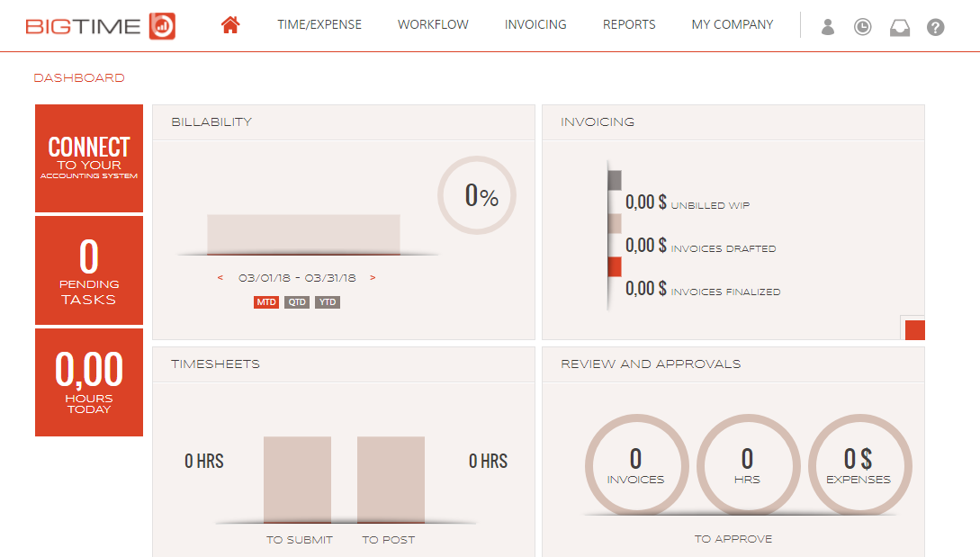Open the timer clock icon
The image size is (980, 557).
coord(862,27)
